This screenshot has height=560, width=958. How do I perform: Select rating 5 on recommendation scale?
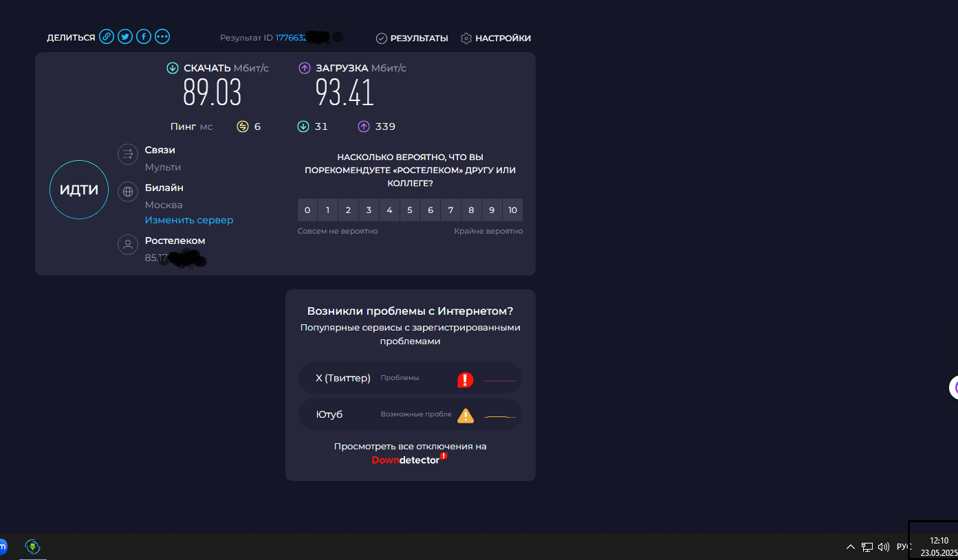click(x=410, y=210)
